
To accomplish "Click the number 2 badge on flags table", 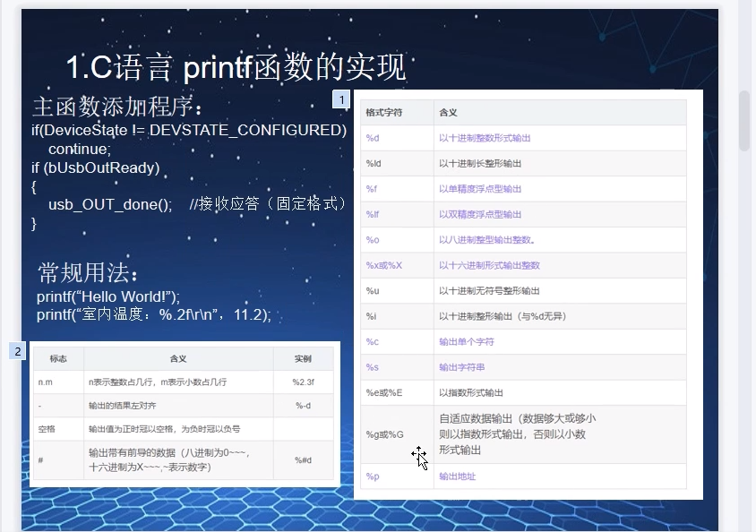I will 18,351.
